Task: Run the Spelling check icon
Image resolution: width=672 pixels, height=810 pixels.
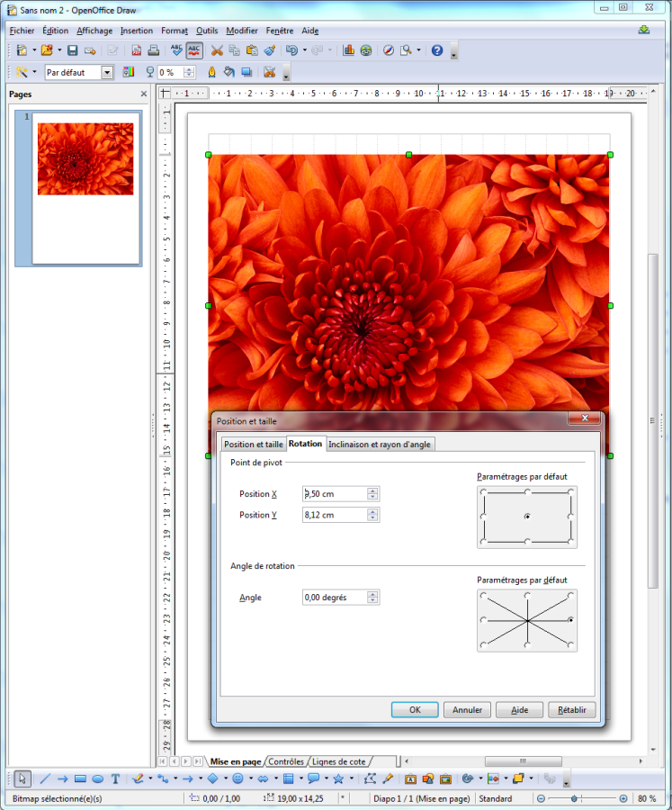Action: (176, 50)
